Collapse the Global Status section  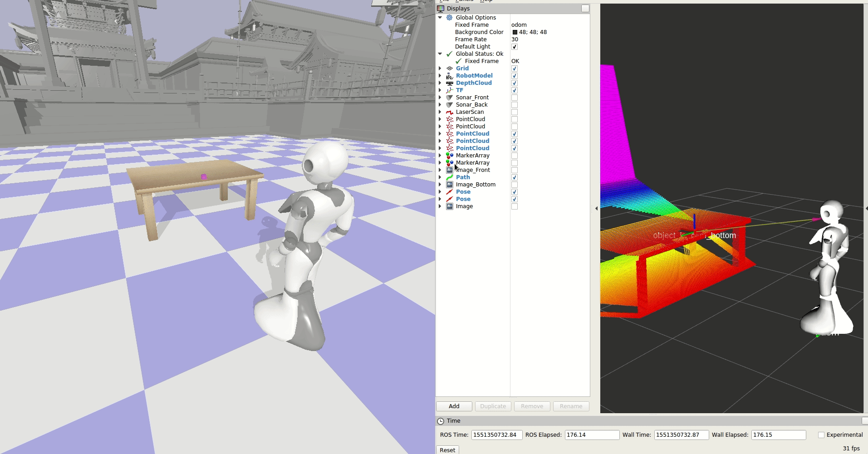click(440, 54)
